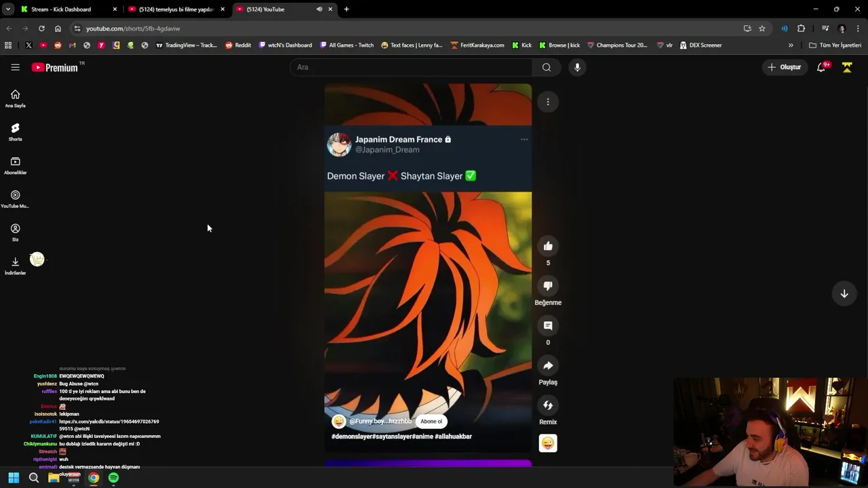Expand hidden bookmarks chevron
868x488 pixels.
[x=791, y=45]
